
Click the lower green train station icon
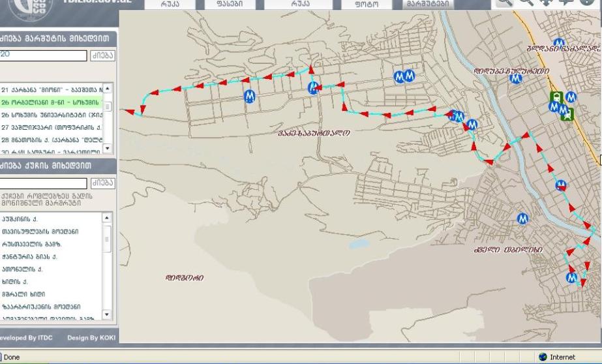(x=567, y=115)
